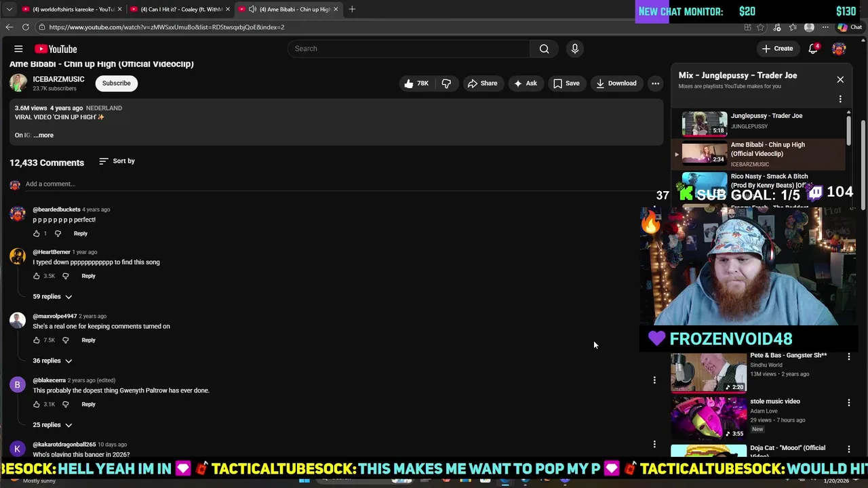Image resolution: width=868 pixels, height=488 pixels.
Task: Dislike the @beardedbuckets comment
Action: tap(58, 234)
